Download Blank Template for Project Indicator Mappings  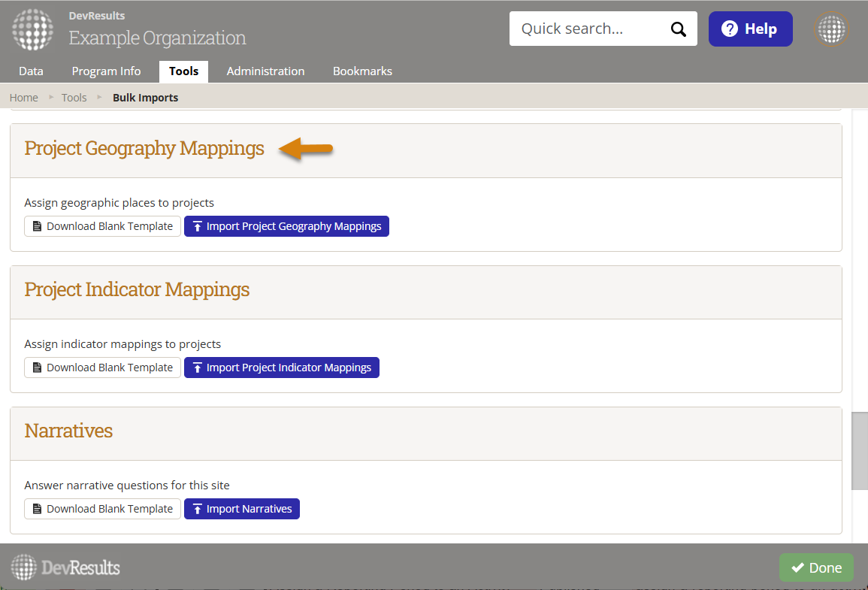coord(102,368)
